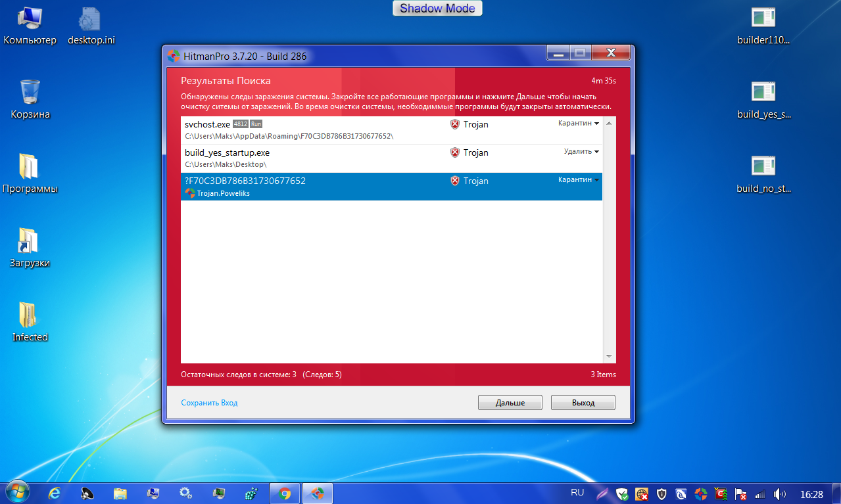Click white shield green check tray icon
This screenshot has width=841, height=504.
(622, 493)
